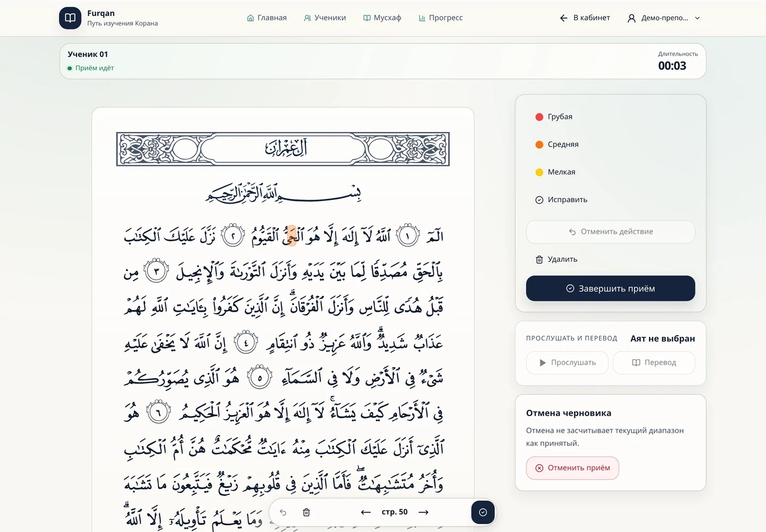766x532 pixels.
Task: Open the Прогресс navigation tab
Action: [441, 18]
